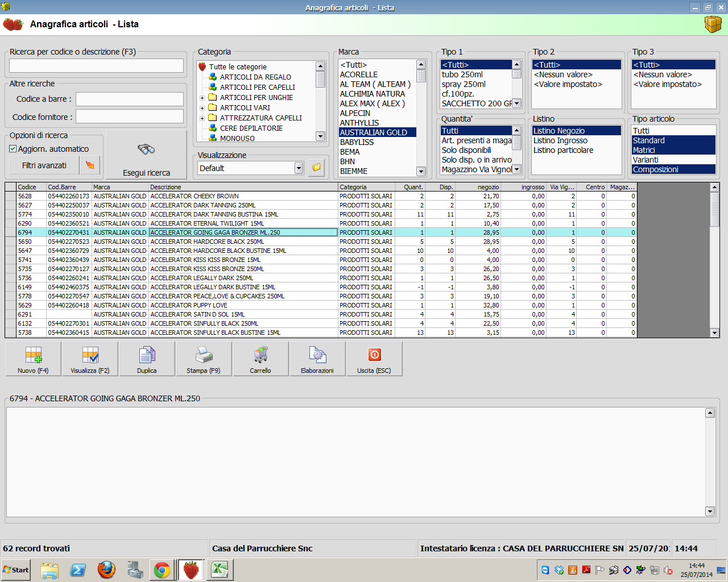
Task: Click down arrow in Tipo 1 list
Action: [516, 103]
